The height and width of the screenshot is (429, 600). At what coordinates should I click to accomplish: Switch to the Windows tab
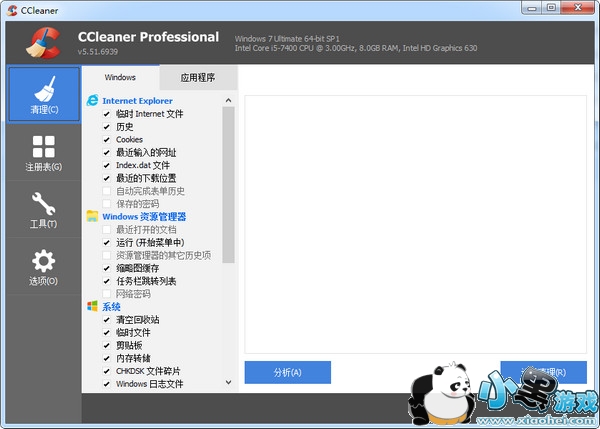point(120,77)
